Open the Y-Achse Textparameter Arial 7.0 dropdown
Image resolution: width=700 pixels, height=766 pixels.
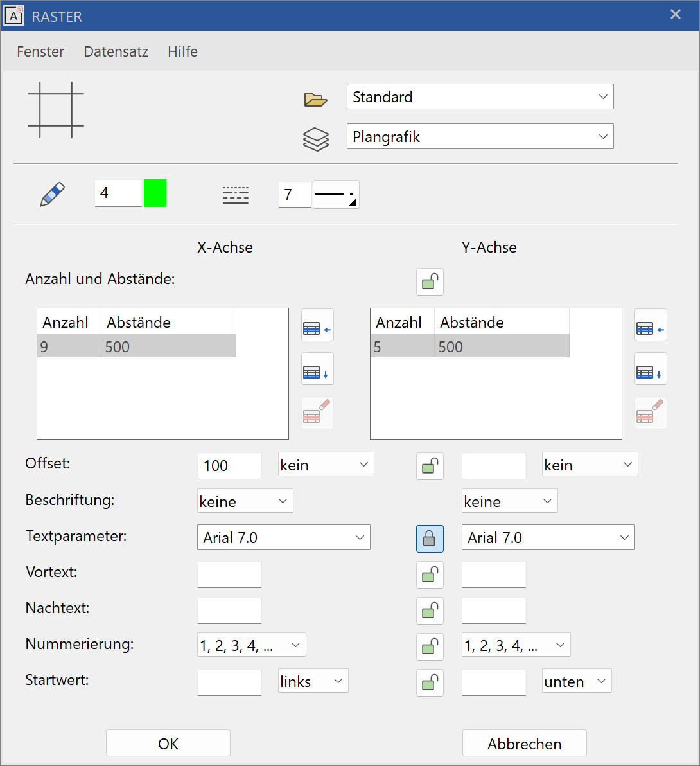(548, 537)
